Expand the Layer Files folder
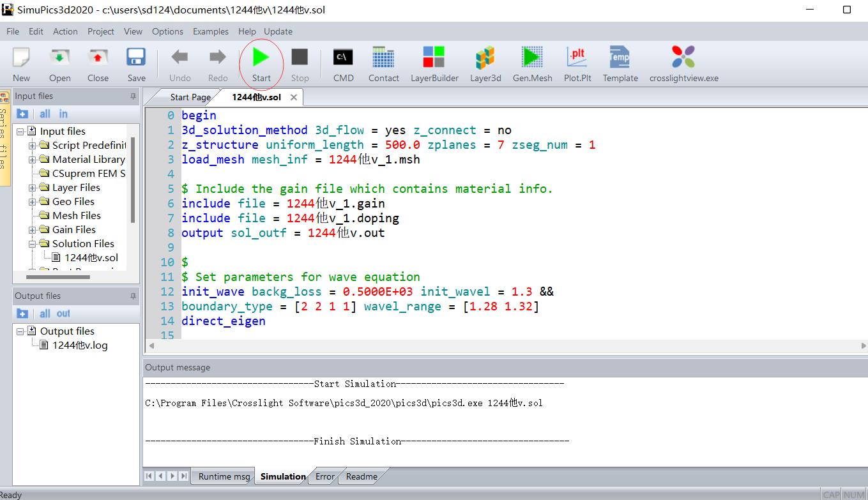This screenshot has width=868, height=500. click(32, 188)
